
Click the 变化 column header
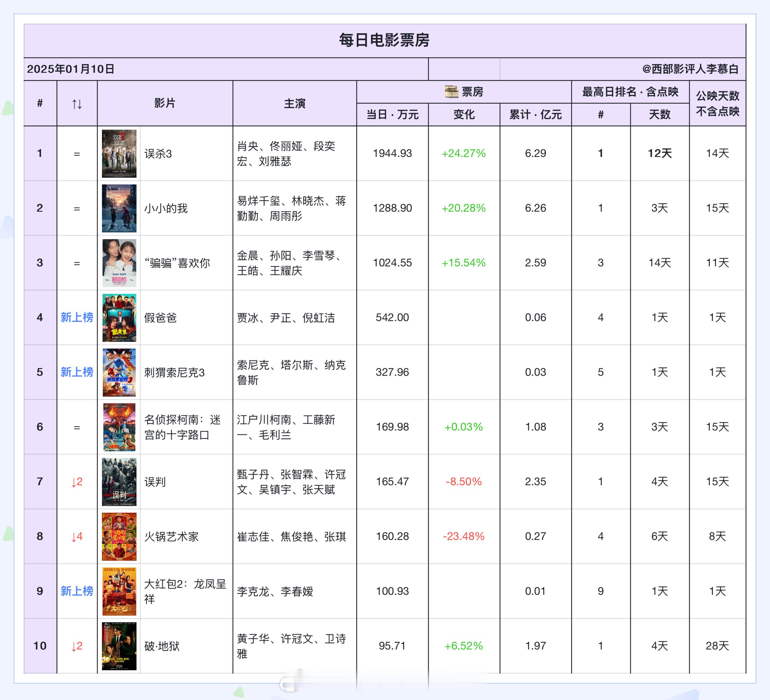464,115
